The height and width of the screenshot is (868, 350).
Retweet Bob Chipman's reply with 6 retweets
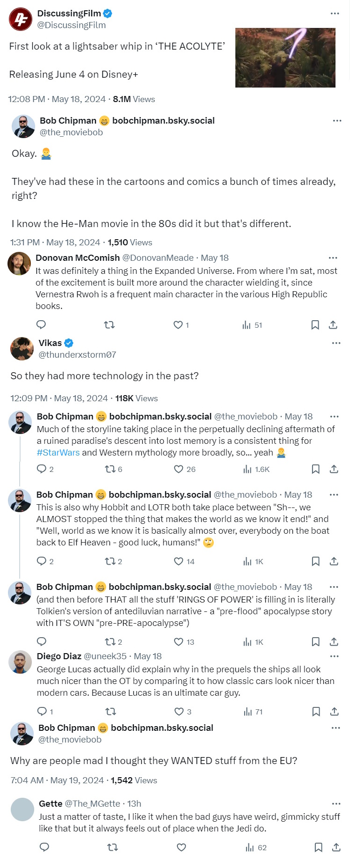(x=110, y=469)
